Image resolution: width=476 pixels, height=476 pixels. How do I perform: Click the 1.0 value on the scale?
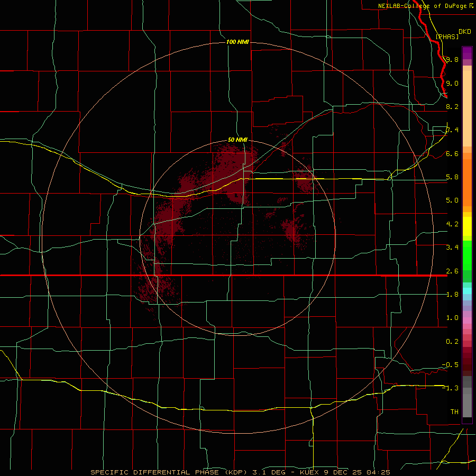click(452, 318)
